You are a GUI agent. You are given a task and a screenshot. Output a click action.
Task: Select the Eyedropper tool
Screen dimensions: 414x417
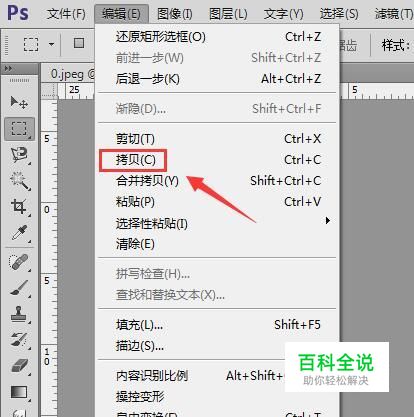pyautogui.click(x=19, y=232)
